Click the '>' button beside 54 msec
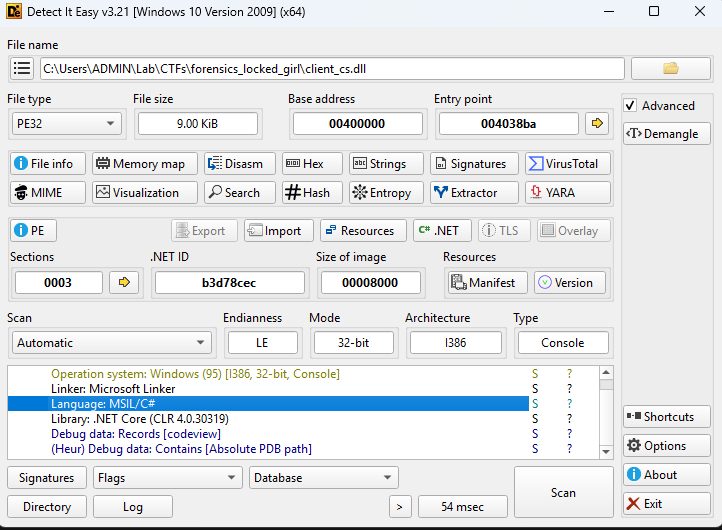This screenshot has height=530, width=722. click(x=400, y=507)
